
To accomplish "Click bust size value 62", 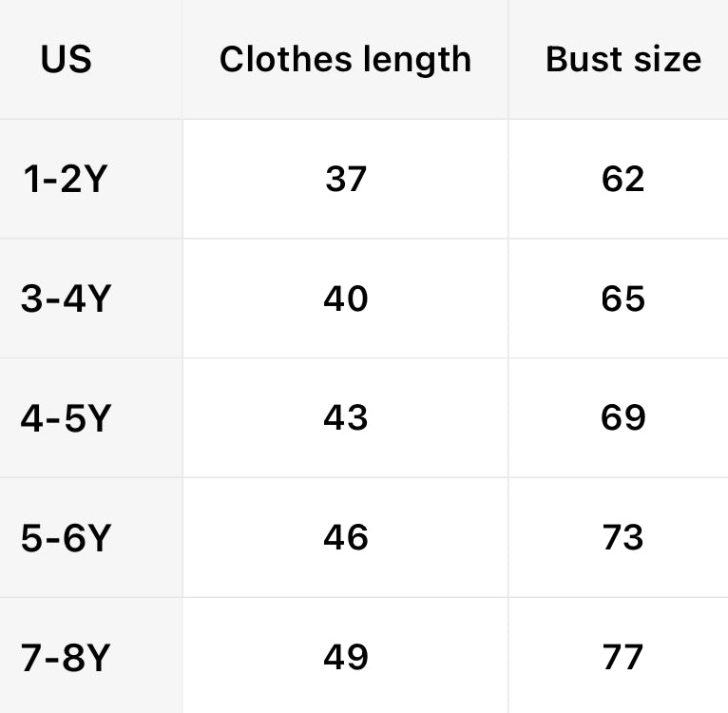I will pos(623,179).
